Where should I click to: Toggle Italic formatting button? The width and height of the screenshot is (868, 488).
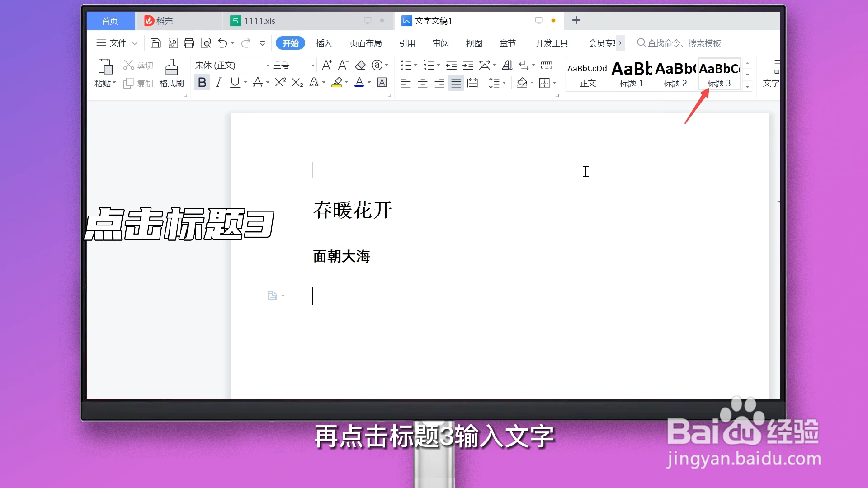[x=219, y=82]
